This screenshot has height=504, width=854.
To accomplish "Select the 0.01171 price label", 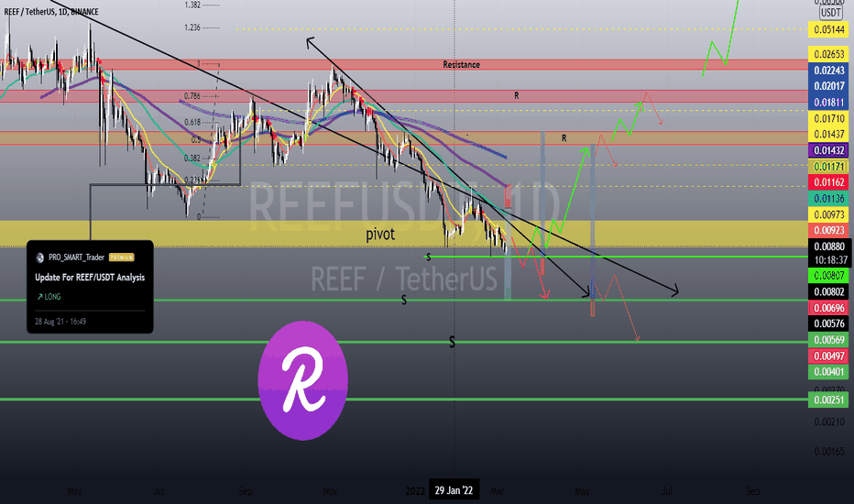I will (829, 166).
